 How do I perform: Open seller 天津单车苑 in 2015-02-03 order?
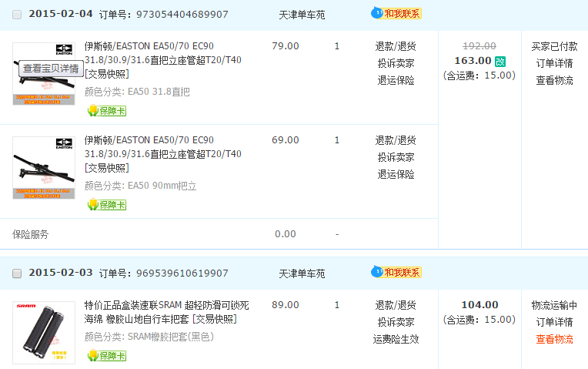(302, 273)
